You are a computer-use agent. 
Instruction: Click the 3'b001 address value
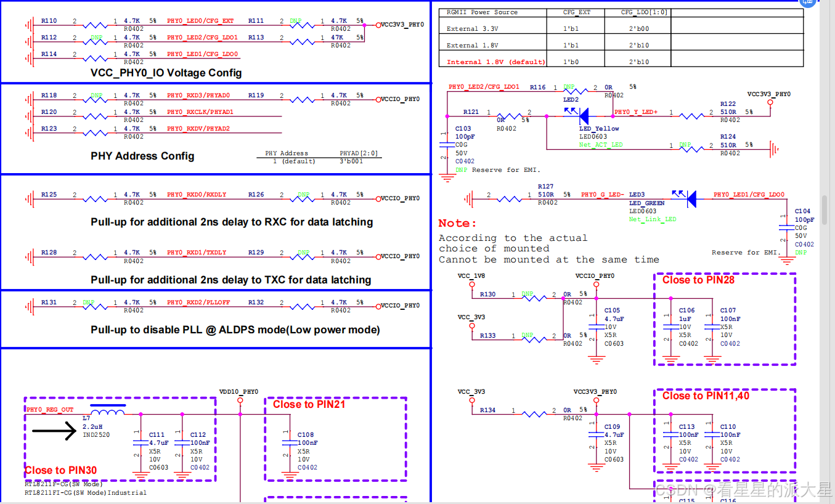(351, 161)
